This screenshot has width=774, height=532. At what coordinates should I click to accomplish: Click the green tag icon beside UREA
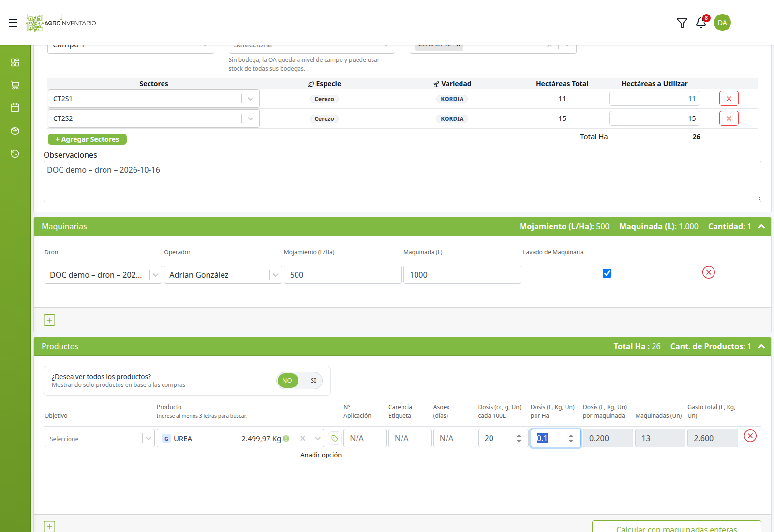[x=334, y=438]
